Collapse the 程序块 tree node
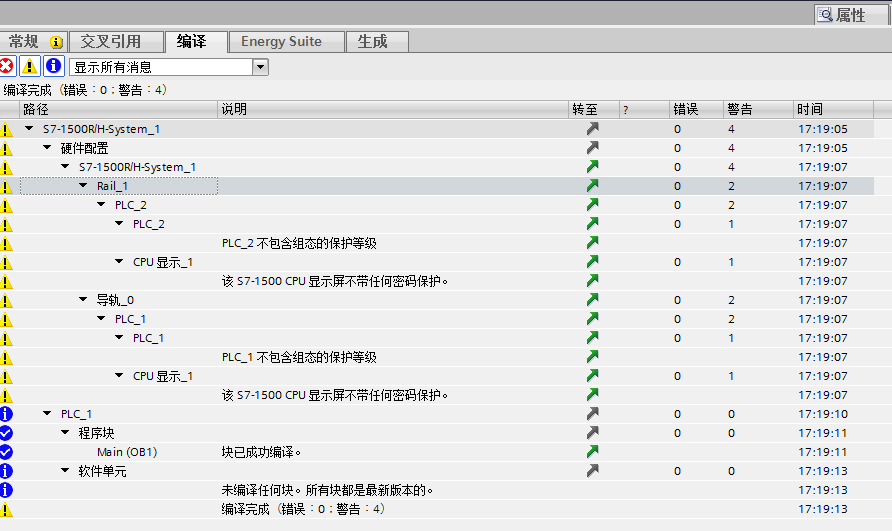Screen dimensions: 892x531 [65, 433]
